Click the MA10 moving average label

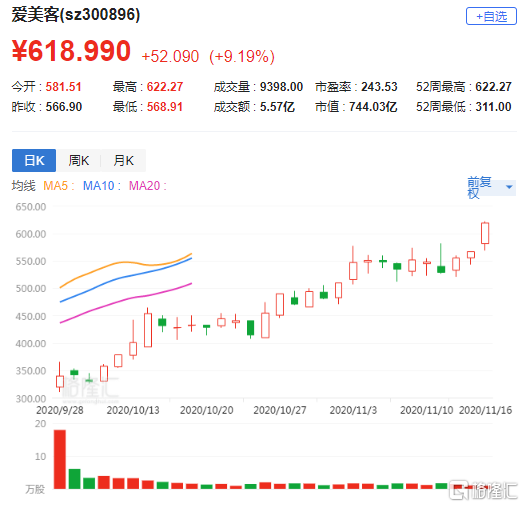[x=101, y=186]
